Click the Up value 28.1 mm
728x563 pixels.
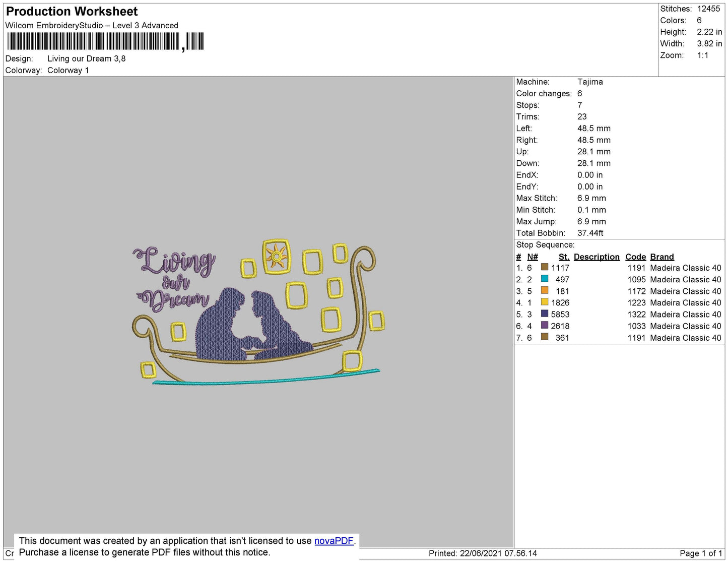coord(594,151)
